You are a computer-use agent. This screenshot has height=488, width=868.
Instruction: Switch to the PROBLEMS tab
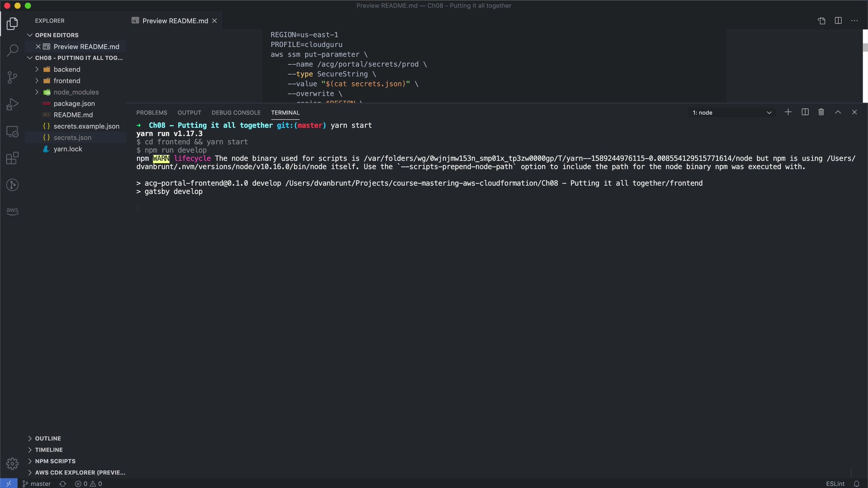151,113
